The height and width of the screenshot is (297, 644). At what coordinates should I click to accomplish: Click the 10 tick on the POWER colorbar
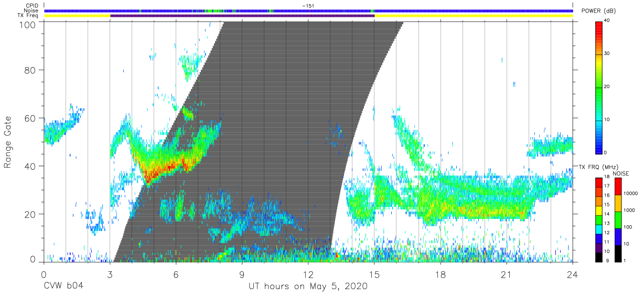point(607,119)
